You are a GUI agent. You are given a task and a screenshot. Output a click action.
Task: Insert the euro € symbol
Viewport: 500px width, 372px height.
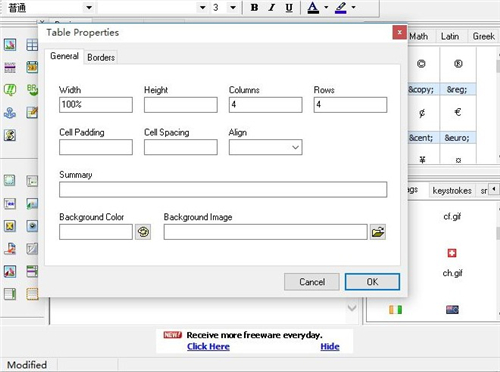(458, 112)
